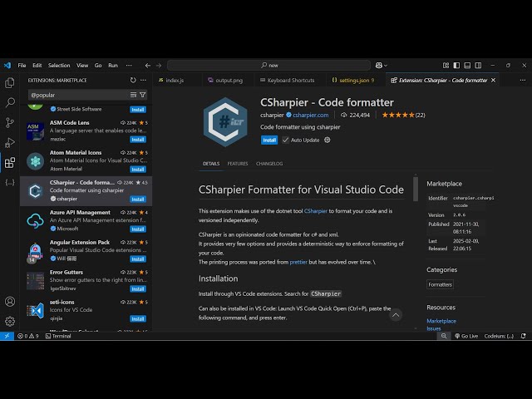Screen dimensions: 532x399
Task: Switch to the output.png tab
Action: (229, 80)
